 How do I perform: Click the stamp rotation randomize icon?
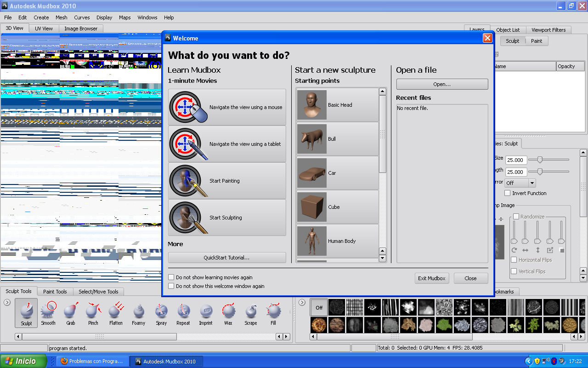[x=514, y=250]
